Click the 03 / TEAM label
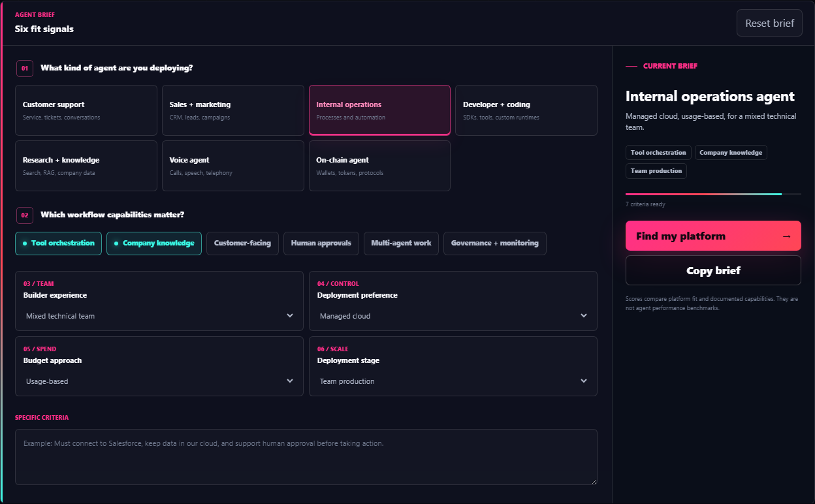 (x=39, y=284)
